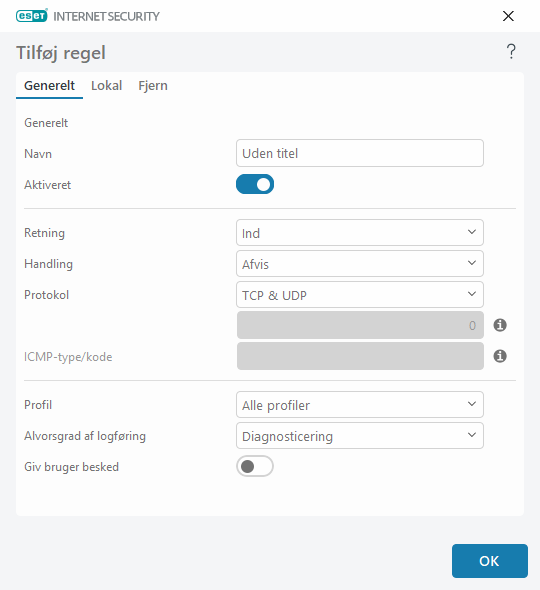Click the Handling label
540x590 pixels.
(x=48, y=264)
